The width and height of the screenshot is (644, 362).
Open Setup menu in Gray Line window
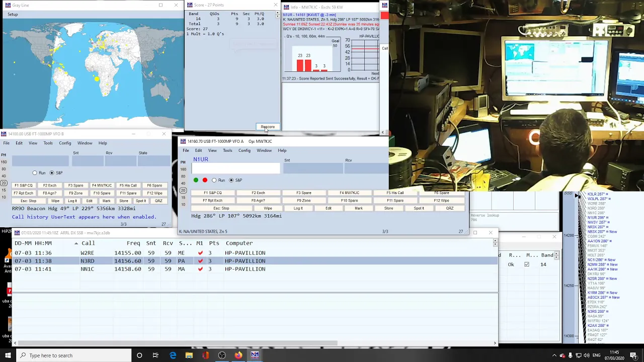(x=13, y=14)
